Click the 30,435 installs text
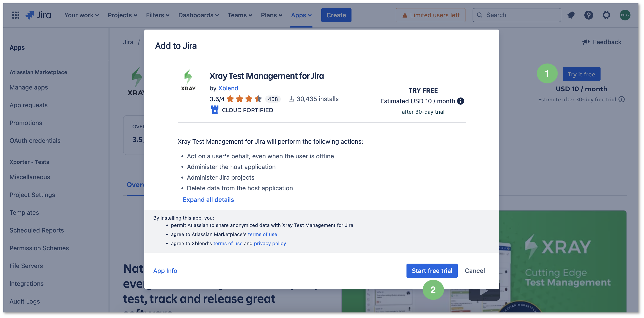This screenshot has height=318, width=644. point(318,99)
